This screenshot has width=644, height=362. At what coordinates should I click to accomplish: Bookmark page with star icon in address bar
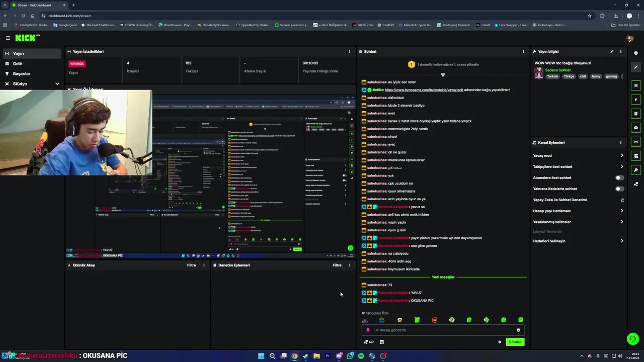(590, 16)
